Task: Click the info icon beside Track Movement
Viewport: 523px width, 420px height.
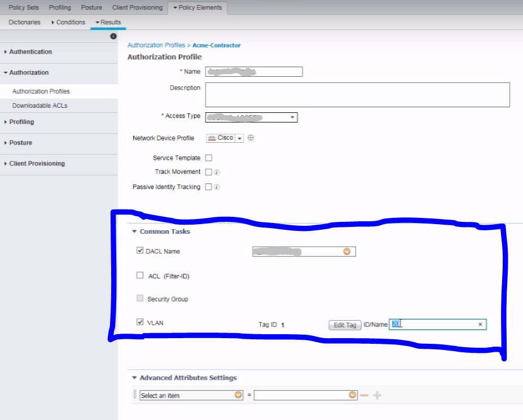Action: (x=216, y=172)
